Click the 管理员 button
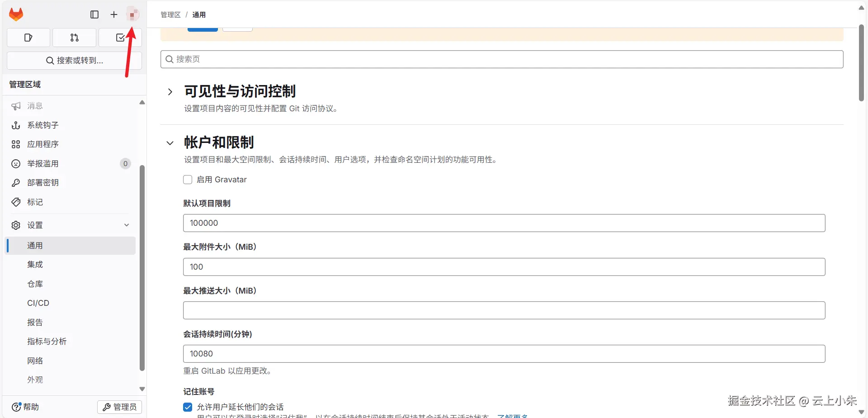This screenshot has width=868, height=418. 120,407
